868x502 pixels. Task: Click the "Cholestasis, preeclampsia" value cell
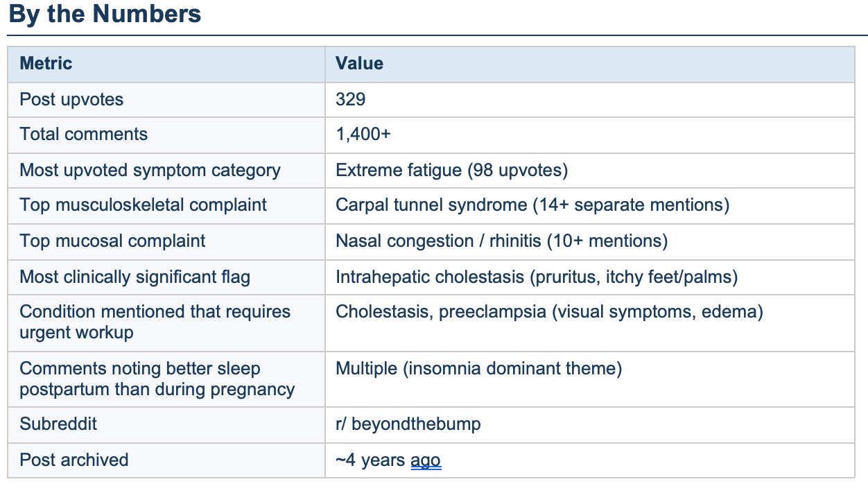coord(549,312)
